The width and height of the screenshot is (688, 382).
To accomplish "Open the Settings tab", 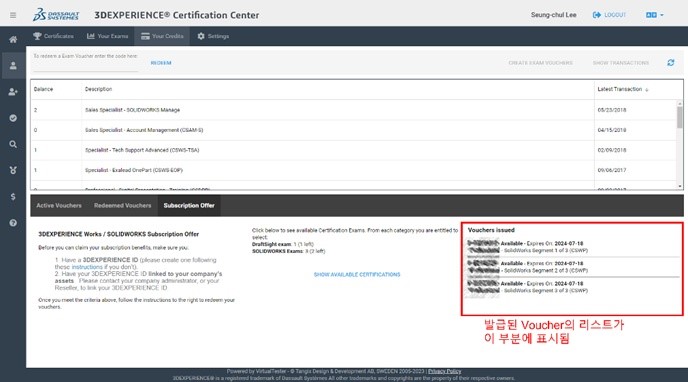I will 213,36.
